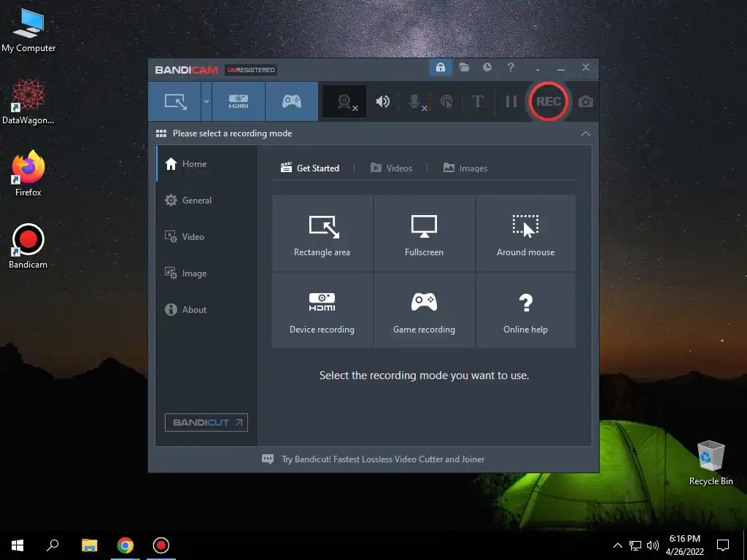
Task: Open screen recording mode dropdown arrow
Action: coord(206,101)
